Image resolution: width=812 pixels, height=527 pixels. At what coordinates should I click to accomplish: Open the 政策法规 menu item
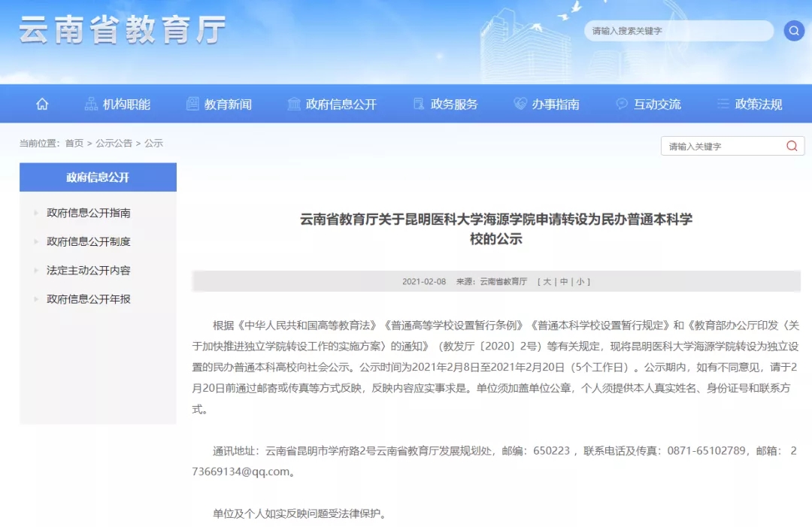pos(758,104)
